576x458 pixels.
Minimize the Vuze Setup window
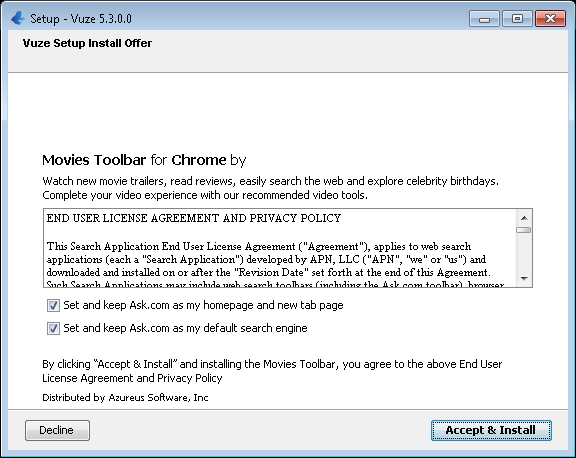pos(484,19)
